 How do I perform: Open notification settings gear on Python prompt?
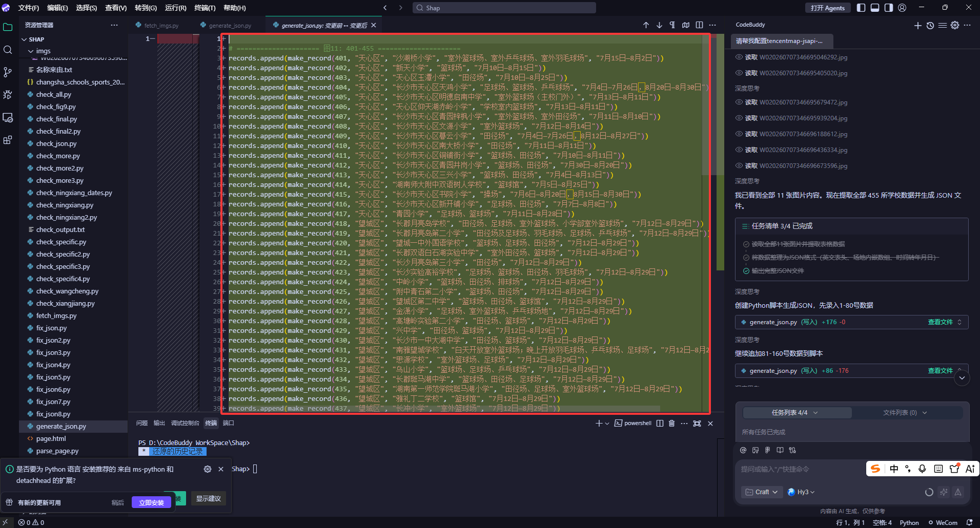point(208,469)
